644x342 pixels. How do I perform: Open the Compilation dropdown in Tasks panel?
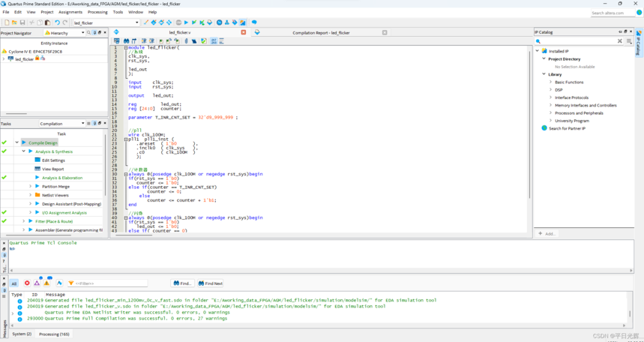(x=82, y=123)
